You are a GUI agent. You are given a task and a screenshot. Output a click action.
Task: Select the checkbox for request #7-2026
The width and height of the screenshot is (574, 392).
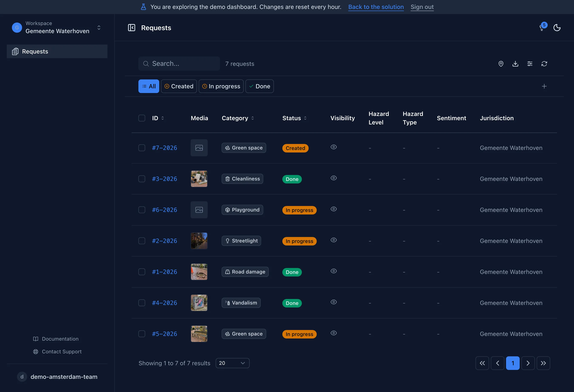(x=142, y=148)
